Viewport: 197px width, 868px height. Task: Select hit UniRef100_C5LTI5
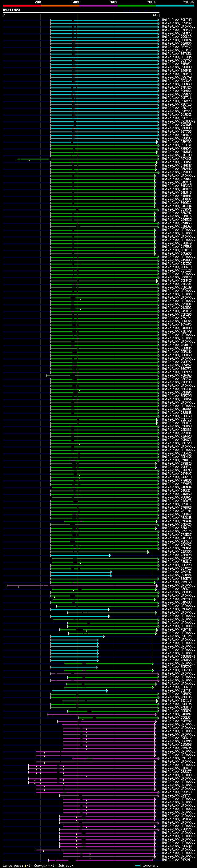177,419
